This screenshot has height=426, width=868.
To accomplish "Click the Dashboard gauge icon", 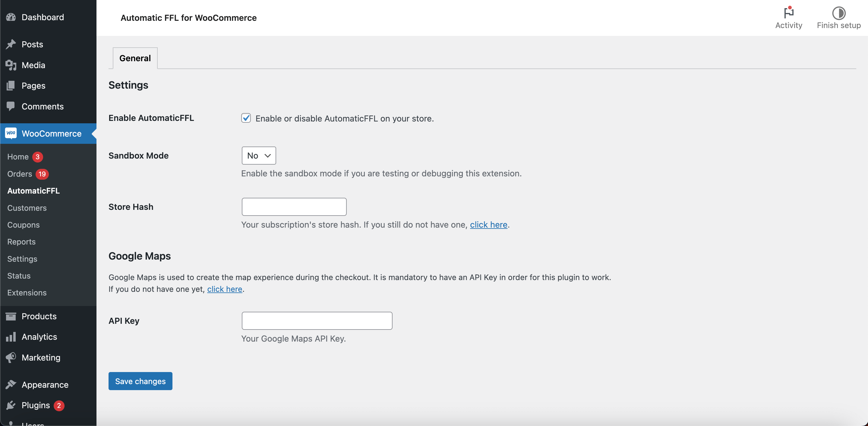I will (11, 17).
